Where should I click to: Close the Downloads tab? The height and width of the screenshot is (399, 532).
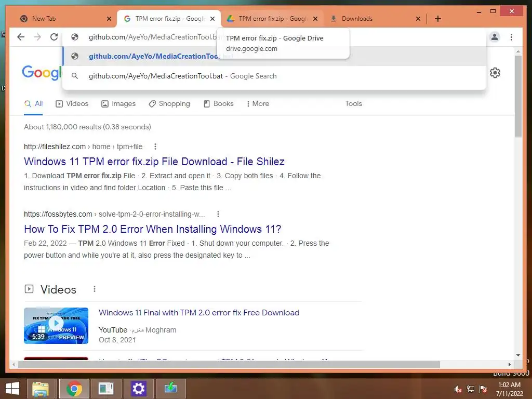pyautogui.click(x=418, y=19)
